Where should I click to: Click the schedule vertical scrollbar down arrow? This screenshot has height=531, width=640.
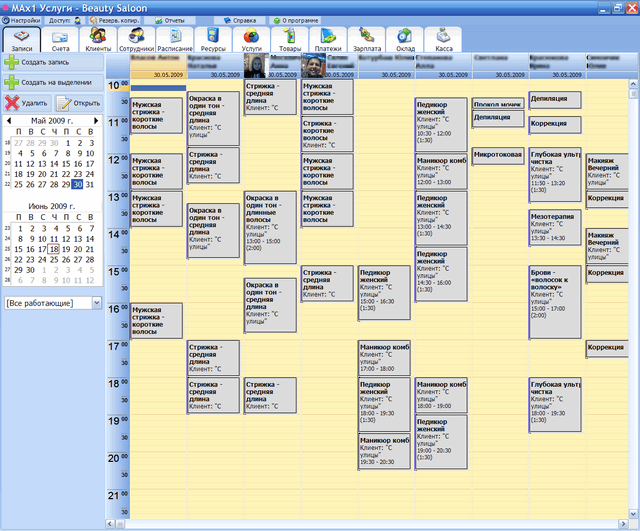click(633, 514)
